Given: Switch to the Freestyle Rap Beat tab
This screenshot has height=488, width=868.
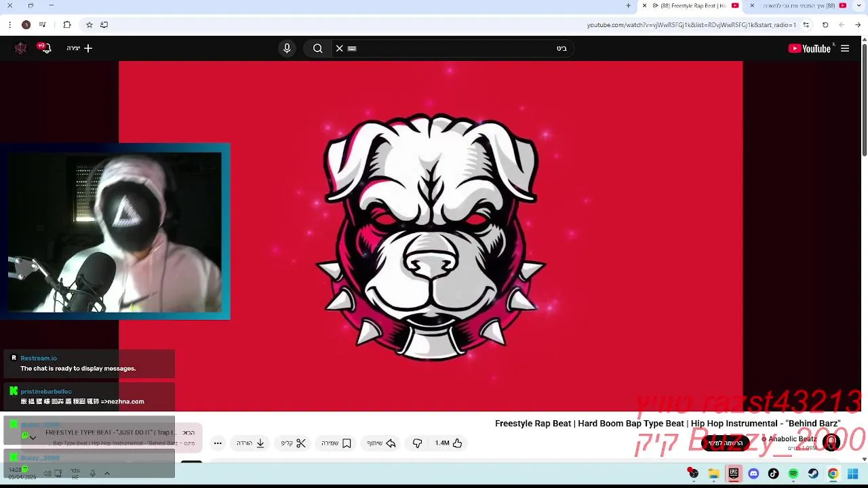Looking at the screenshot, I should point(692,5).
